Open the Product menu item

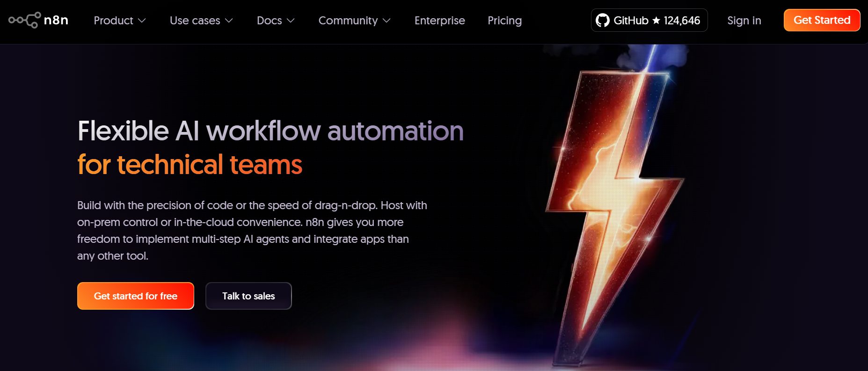[113, 21]
